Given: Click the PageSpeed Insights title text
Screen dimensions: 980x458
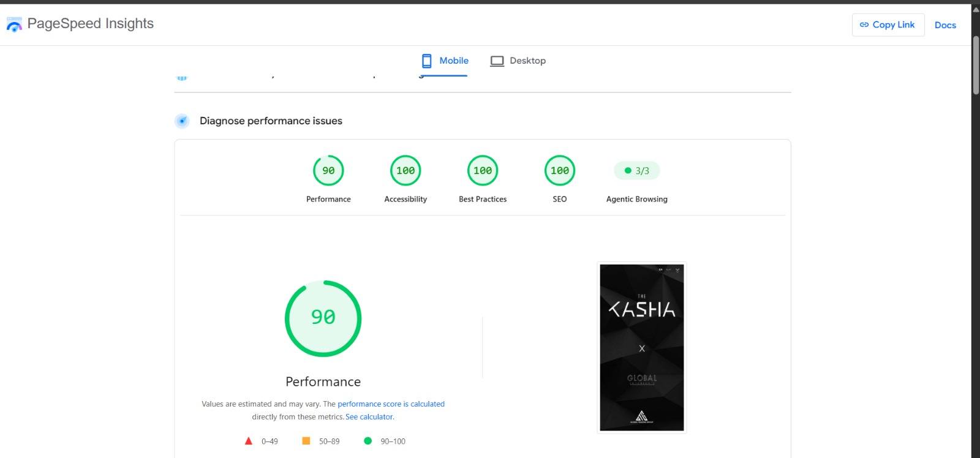Looking at the screenshot, I should 91,23.
